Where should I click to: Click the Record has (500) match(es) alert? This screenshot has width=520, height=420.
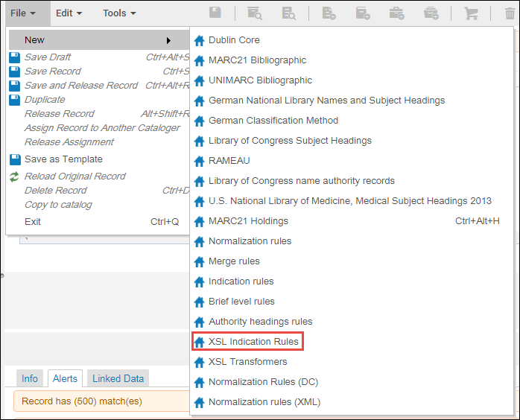[82, 401]
